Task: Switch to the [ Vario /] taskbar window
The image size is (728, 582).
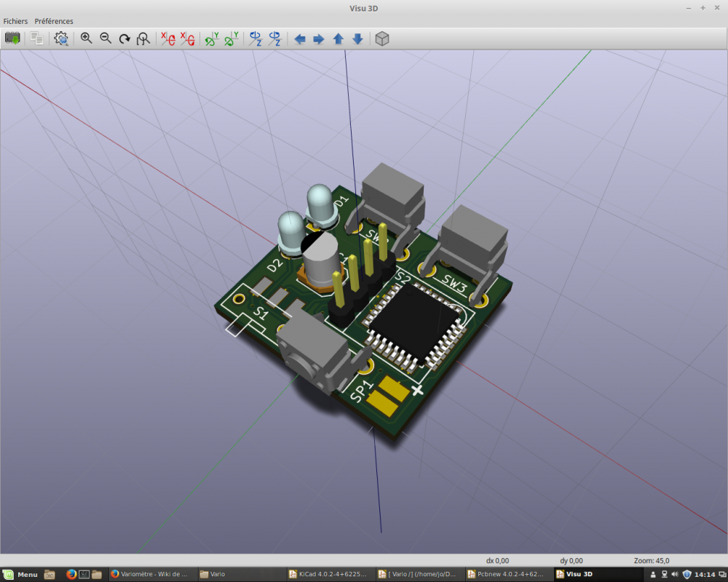Action: (419, 574)
